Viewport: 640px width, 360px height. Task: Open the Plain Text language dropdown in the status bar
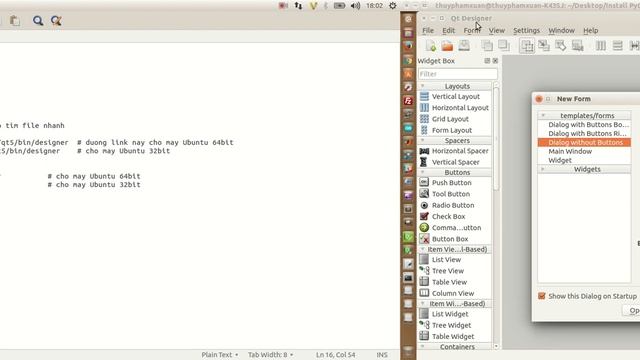220,355
